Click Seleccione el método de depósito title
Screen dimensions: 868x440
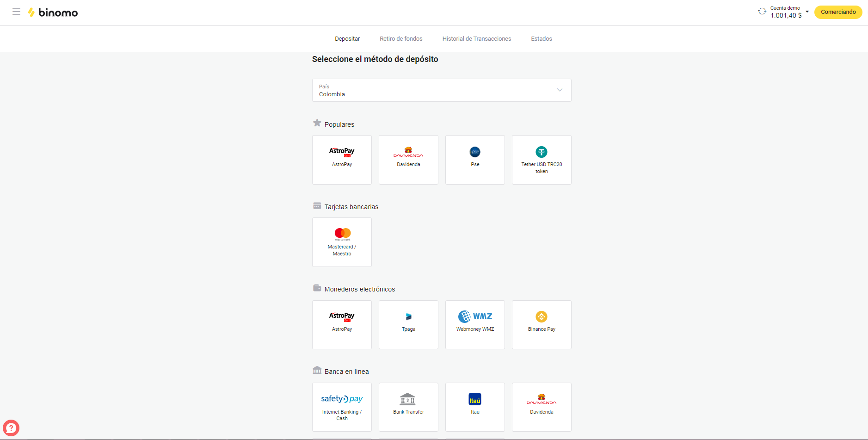(x=375, y=59)
